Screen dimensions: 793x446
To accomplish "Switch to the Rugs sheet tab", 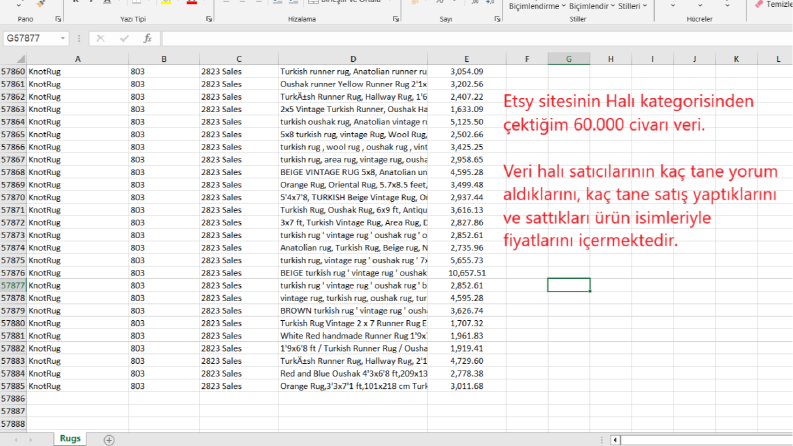I will 70,438.
